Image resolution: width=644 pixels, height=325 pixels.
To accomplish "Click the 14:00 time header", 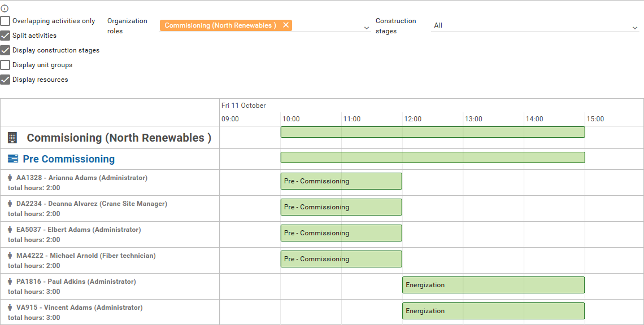I will coord(534,119).
